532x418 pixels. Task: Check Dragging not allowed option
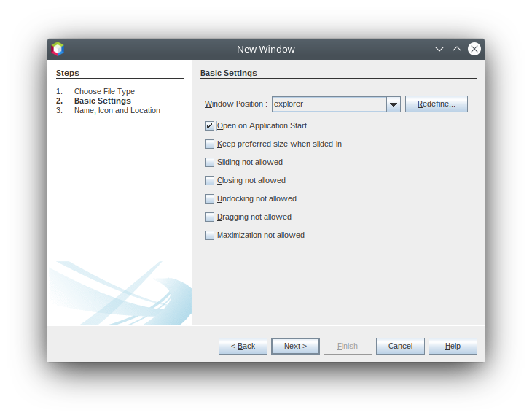coord(210,217)
